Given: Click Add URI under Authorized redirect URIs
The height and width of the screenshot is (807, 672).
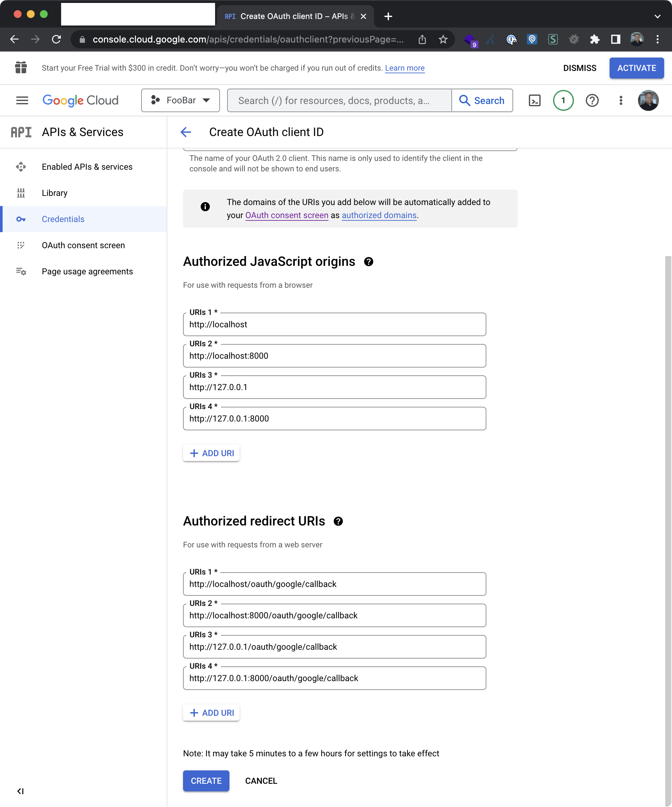Looking at the screenshot, I should pyautogui.click(x=211, y=713).
